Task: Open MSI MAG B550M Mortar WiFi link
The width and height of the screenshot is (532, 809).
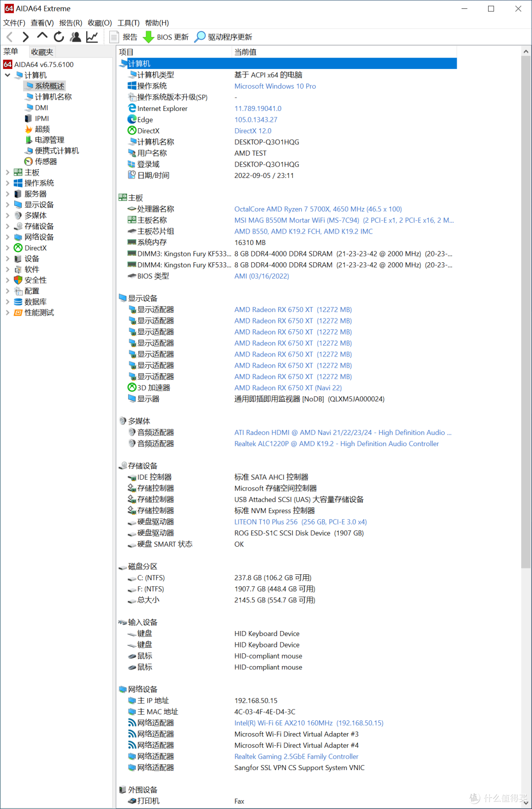Action: click(x=344, y=220)
